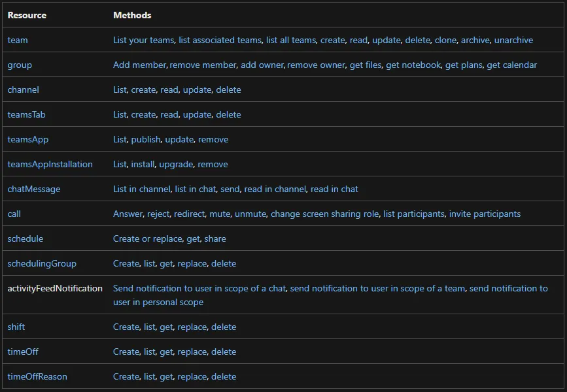Click 'change screen sharing role' link
Viewport: 567px width, 392px height.
[x=324, y=214]
